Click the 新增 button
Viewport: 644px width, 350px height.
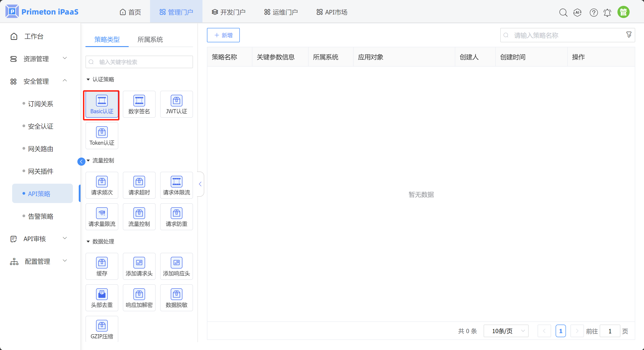click(x=223, y=35)
